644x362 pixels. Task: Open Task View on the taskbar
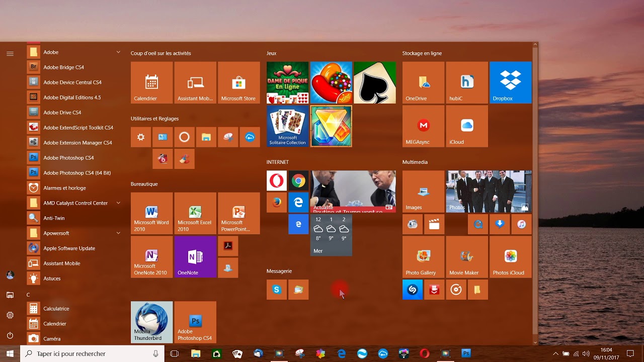click(175, 354)
